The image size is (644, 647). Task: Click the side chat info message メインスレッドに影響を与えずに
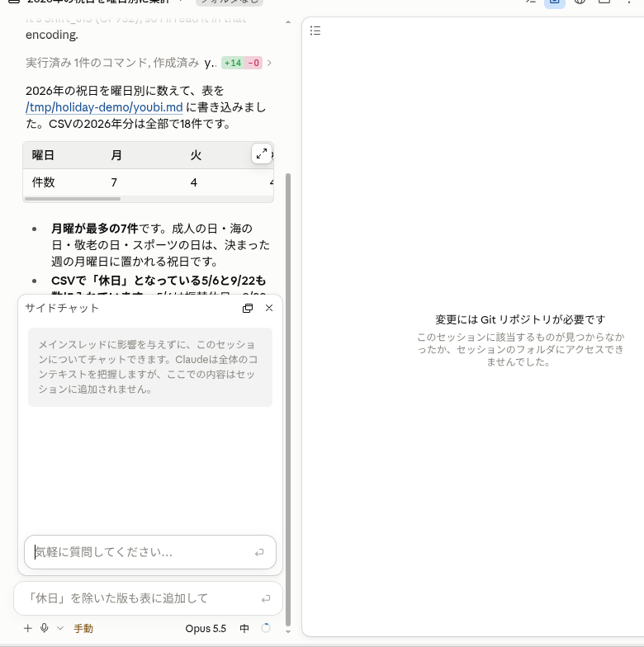click(x=150, y=366)
